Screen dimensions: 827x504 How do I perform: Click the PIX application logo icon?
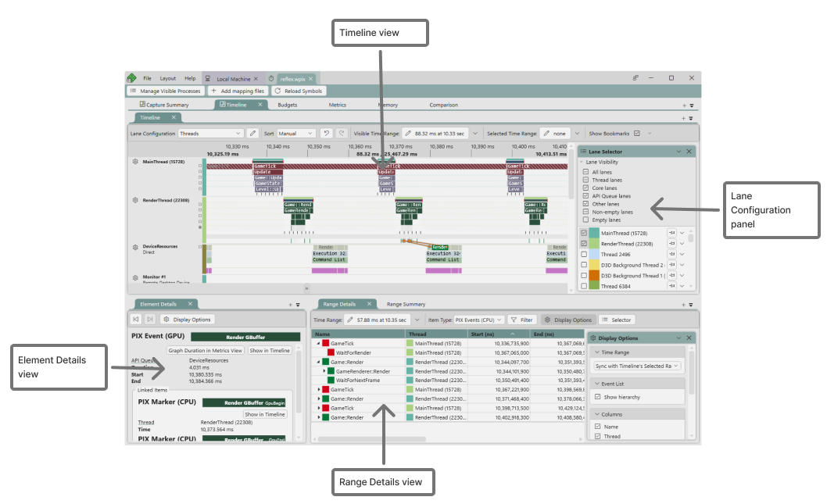[131, 78]
